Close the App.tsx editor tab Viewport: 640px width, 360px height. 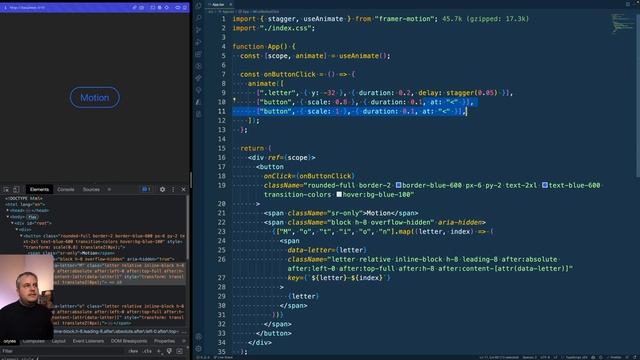coord(231,4)
